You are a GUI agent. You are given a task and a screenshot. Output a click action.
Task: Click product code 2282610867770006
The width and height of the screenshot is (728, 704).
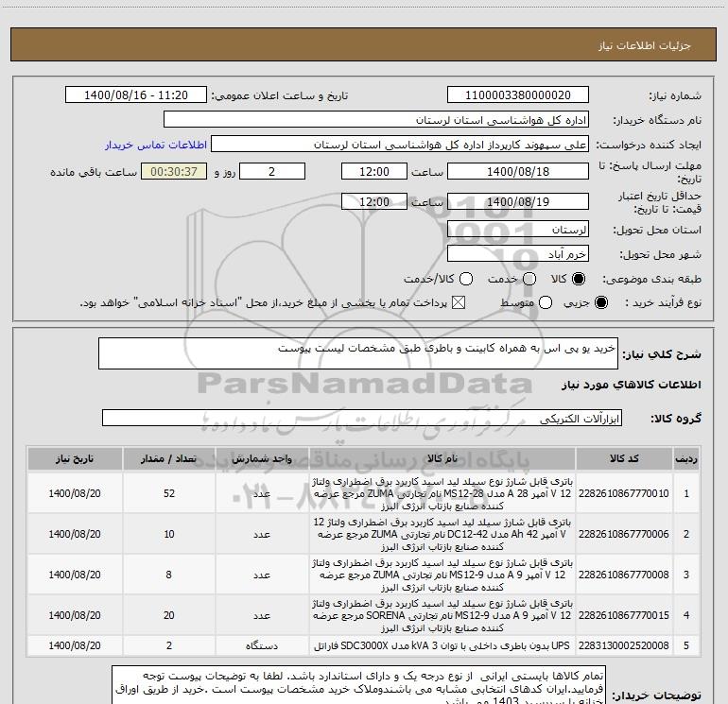(624, 534)
